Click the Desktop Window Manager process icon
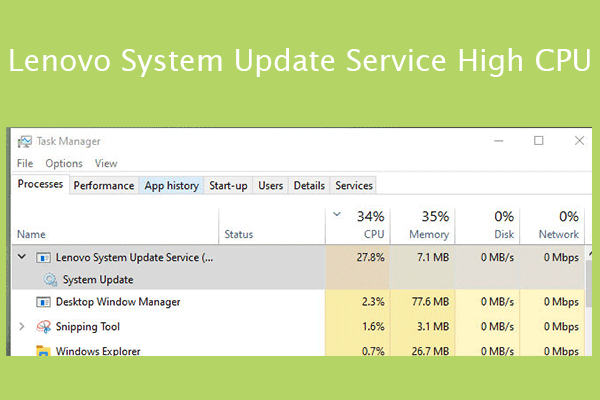The width and height of the screenshot is (600, 400). (x=43, y=302)
